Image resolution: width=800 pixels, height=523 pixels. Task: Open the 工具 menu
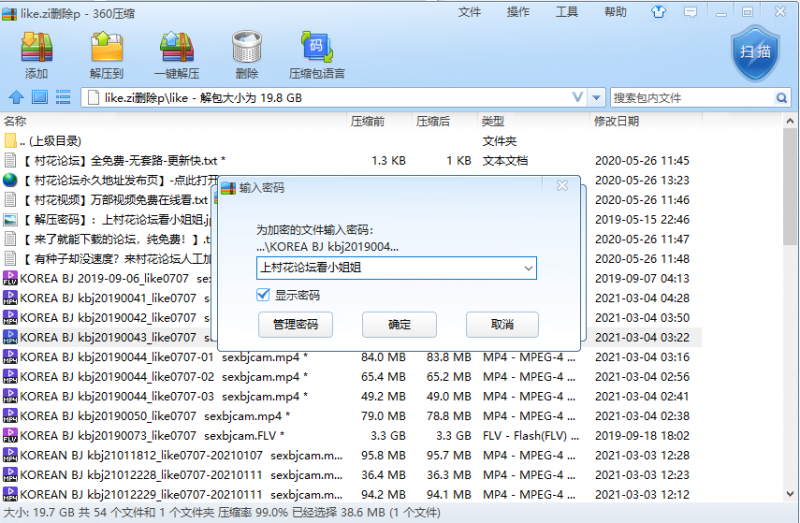pos(566,12)
